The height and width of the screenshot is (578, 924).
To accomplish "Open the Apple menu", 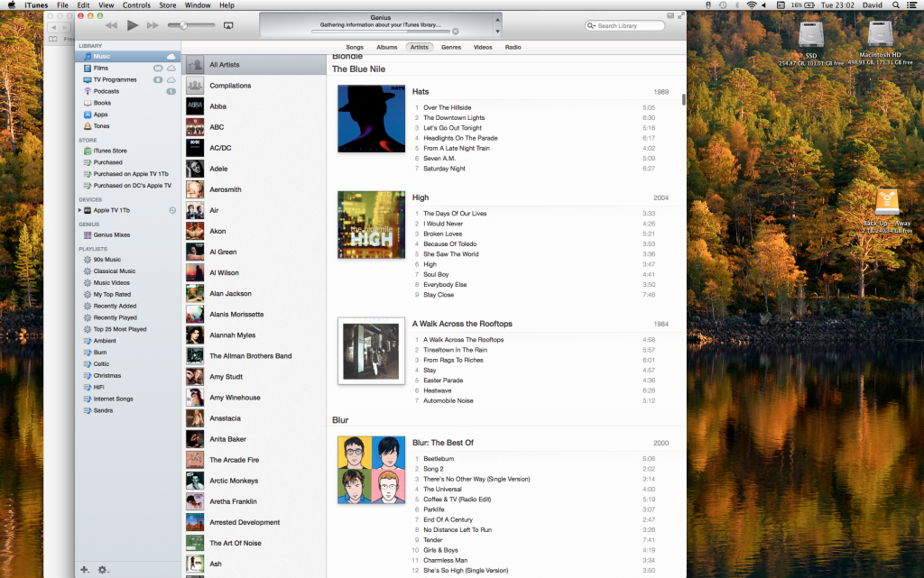I will pos(11,5).
